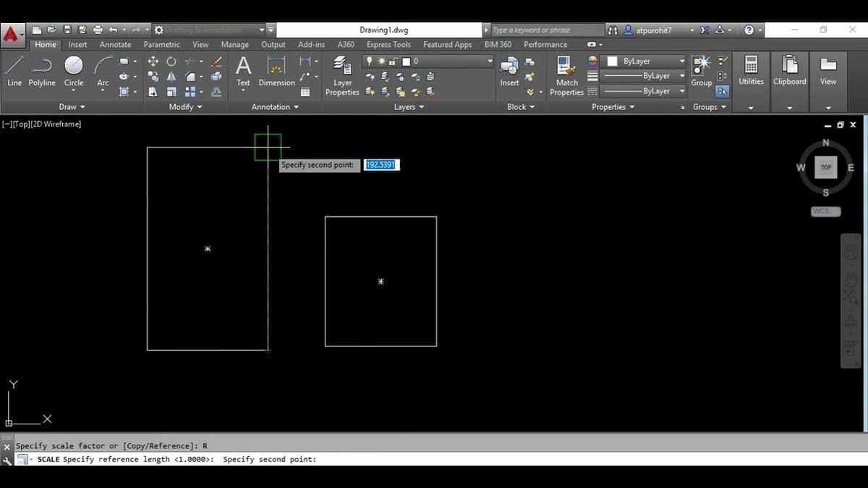Click the Move tool in Modify panel
The height and width of the screenshot is (488, 868).
153,61
